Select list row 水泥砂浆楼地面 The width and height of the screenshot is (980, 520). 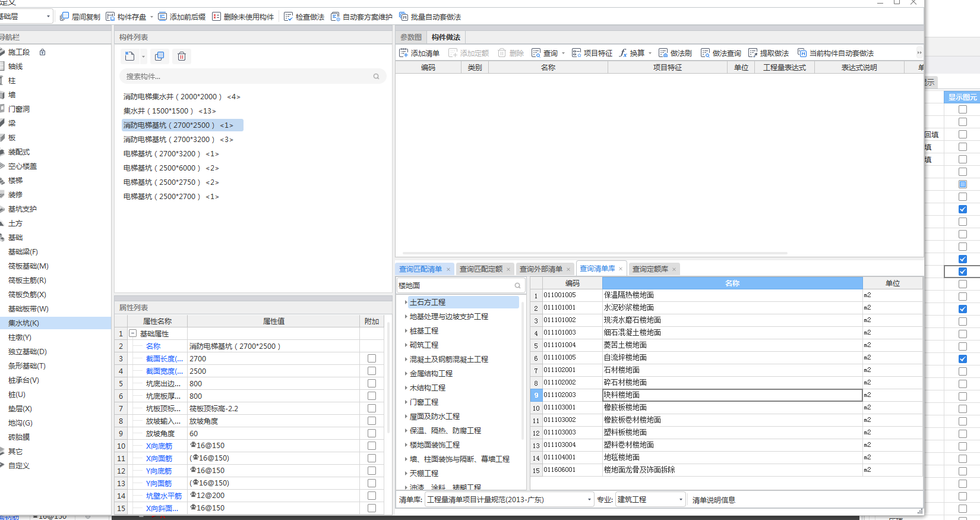pos(732,308)
